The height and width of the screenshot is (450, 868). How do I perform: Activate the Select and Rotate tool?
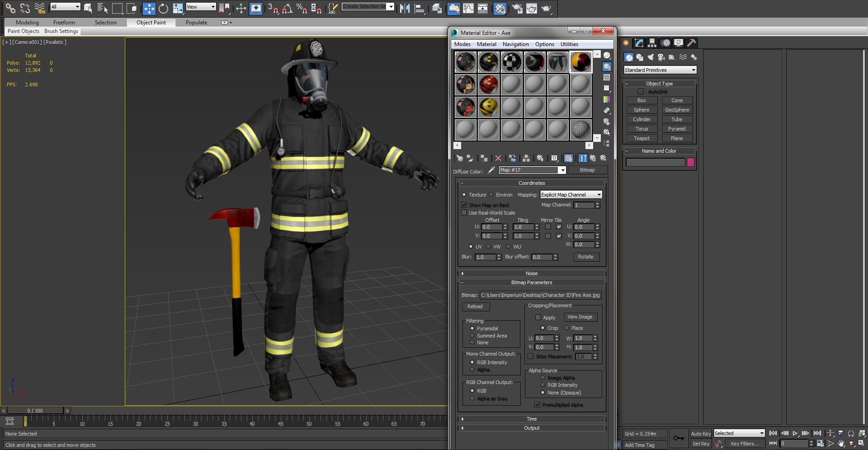(163, 8)
